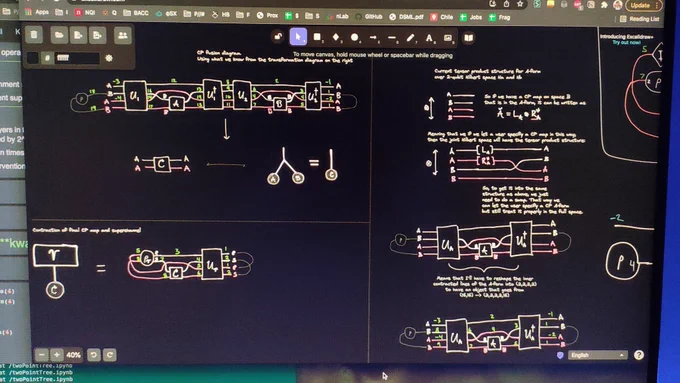Image resolution: width=680 pixels, height=383 pixels.
Task: Click the canvas background color swatch
Action: tap(33, 58)
